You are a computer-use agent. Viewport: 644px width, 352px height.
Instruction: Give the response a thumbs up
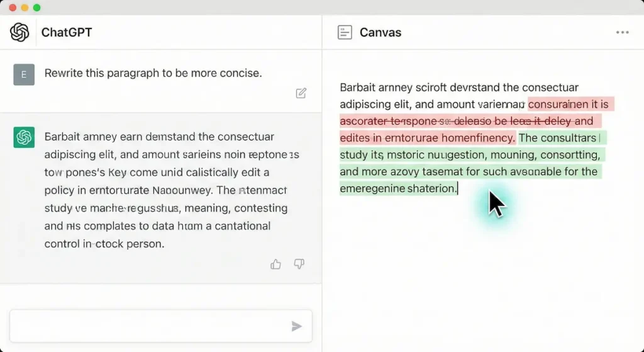(x=275, y=264)
